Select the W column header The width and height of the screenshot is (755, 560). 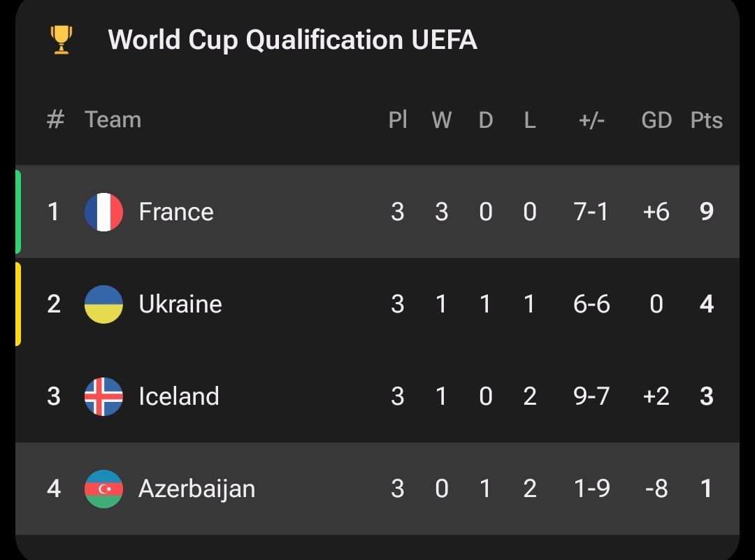tap(441, 120)
